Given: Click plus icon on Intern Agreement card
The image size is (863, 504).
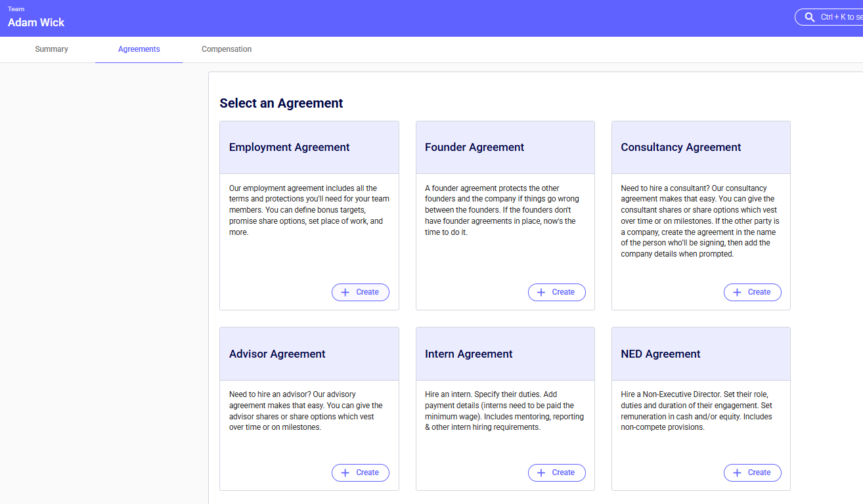Looking at the screenshot, I should 541,473.
